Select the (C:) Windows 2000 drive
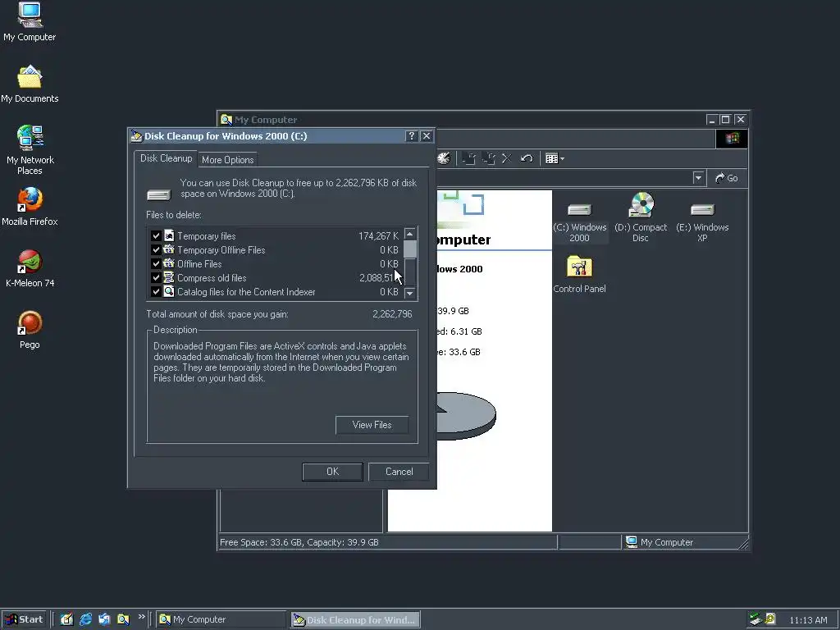 pyautogui.click(x=580, y=222)
